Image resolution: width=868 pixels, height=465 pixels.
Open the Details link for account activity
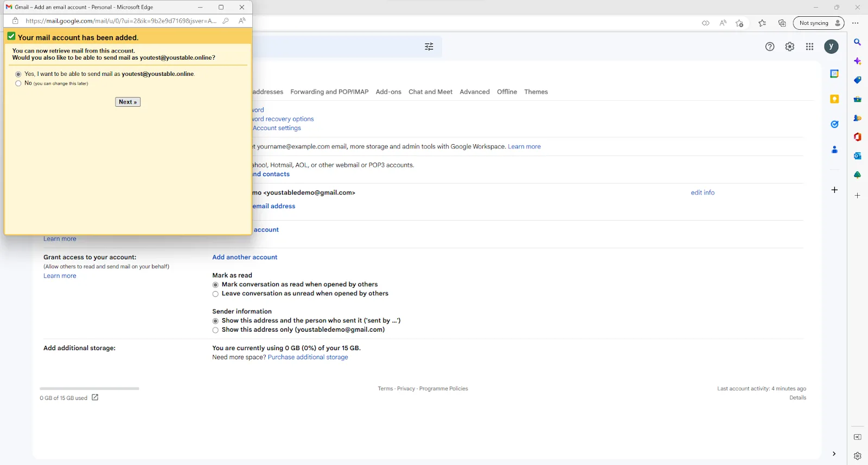(x=797, y=398)
